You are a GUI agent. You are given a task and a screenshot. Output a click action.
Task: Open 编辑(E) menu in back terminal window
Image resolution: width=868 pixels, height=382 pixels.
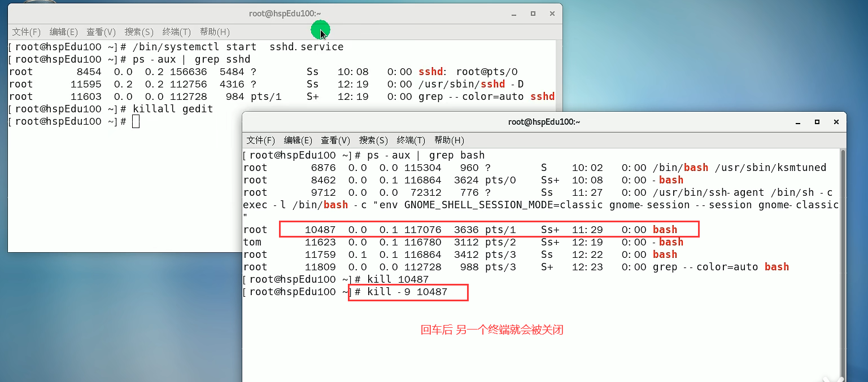64,32
